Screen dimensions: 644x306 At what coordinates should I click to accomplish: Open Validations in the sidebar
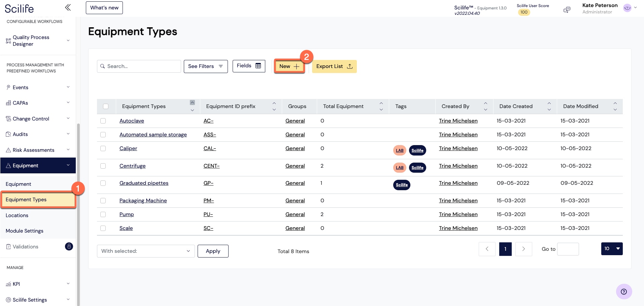click(x=26, y=247)
